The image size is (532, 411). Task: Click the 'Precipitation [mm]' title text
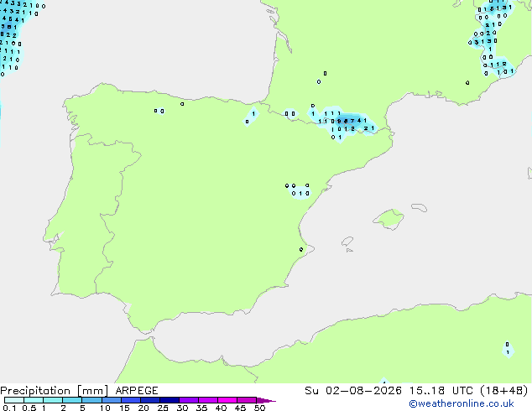coord(55,391)
